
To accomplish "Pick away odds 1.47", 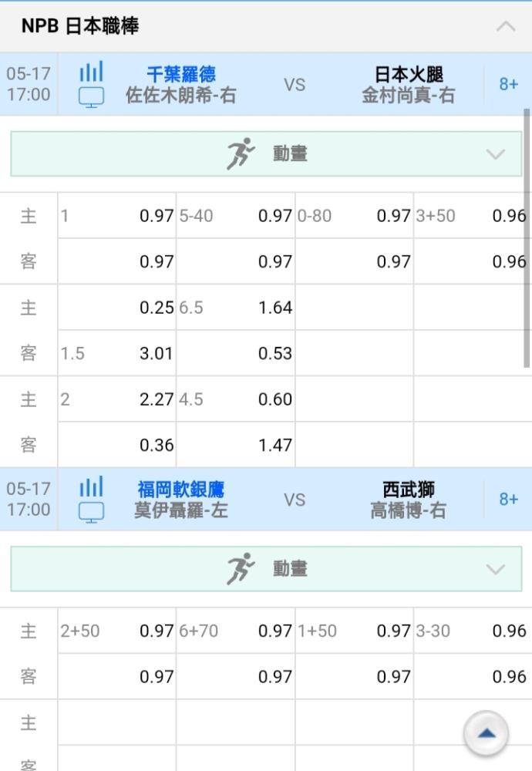I will pyautogui.click(x=274, y=445).
